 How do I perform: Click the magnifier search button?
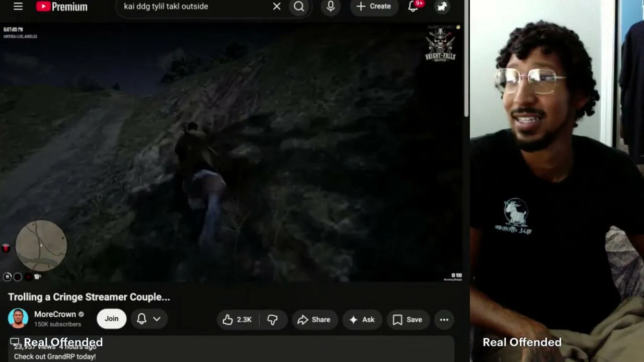click(x=299, y=7)
